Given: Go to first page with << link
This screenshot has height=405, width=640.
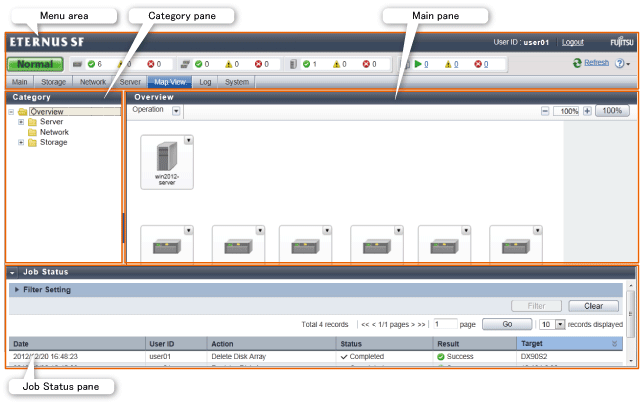Looking at the screenshot, I should (365, 325).
